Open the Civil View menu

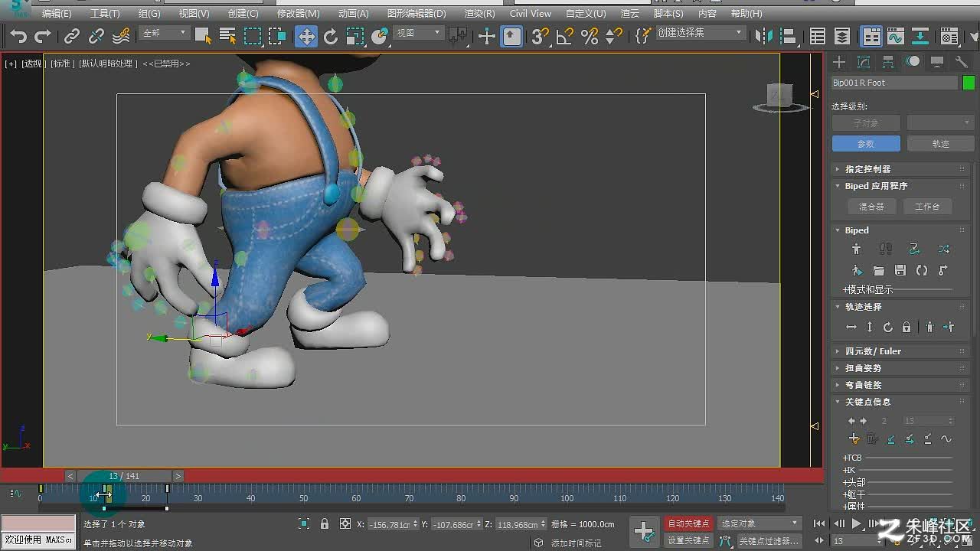click(x=531, y=14)
